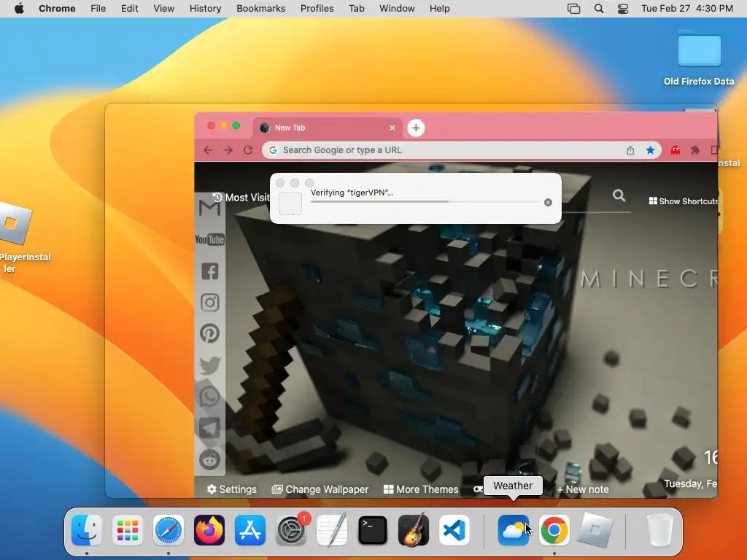Open More Themes
Viewport: 747px width, 560px height.
pyautogui.click(x=421, y=489)
